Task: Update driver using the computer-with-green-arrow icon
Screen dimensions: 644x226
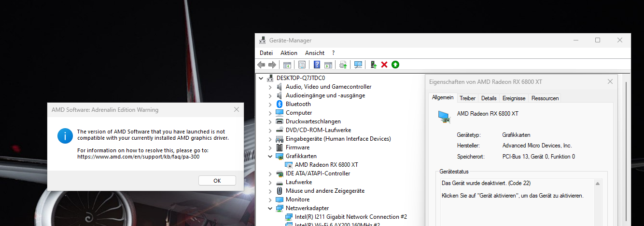Action: click(374, 65)
